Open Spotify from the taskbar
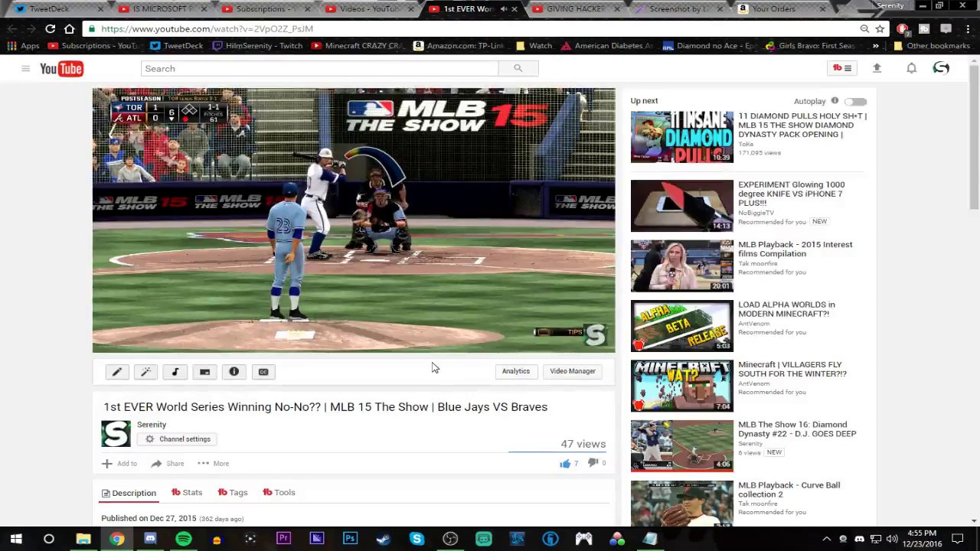Screen dimensions: 980x551 tap(184, 539)
